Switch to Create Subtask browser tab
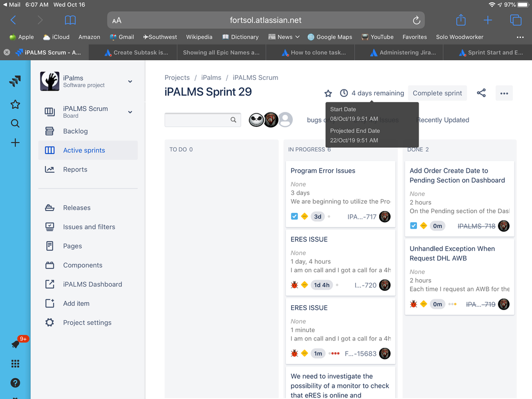This screenshot has height=399, width=532. 133,52
